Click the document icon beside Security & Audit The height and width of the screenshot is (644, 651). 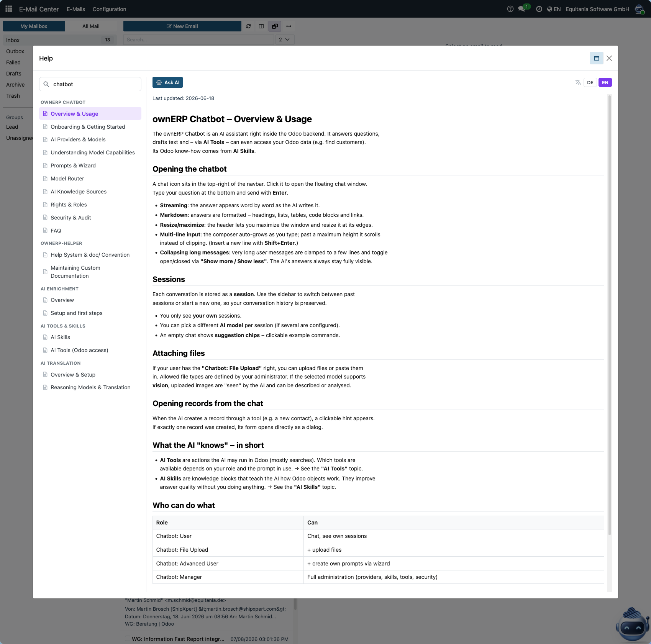tap(45, 218)
